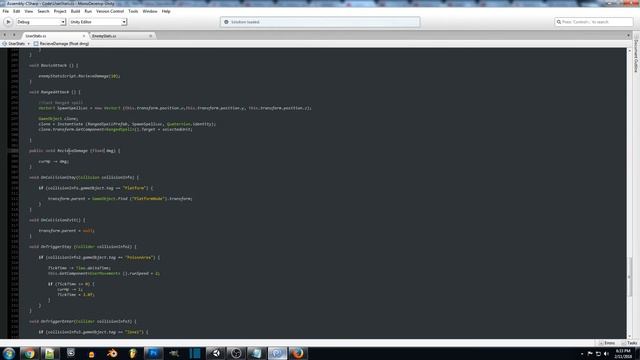
Task: Open the Help menu
Action: (166, 11)
